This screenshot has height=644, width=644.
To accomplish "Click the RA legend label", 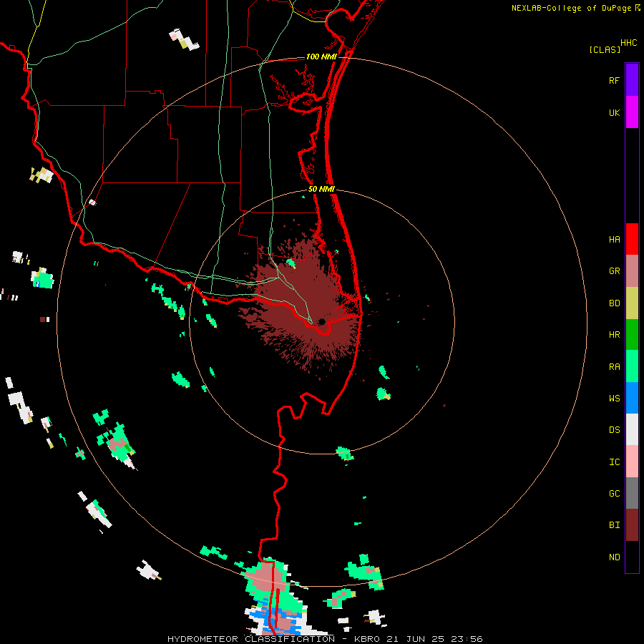I will pos(614,366).
